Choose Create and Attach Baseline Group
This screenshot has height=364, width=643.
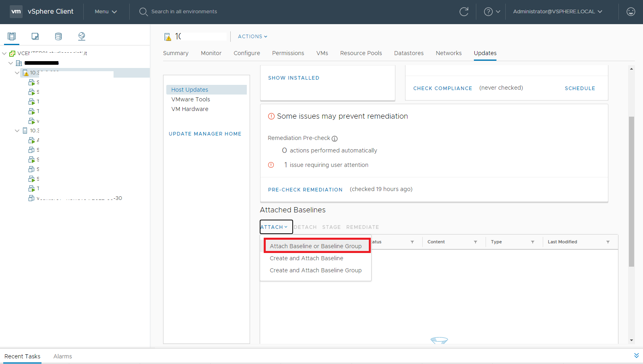tap(316, 270)
